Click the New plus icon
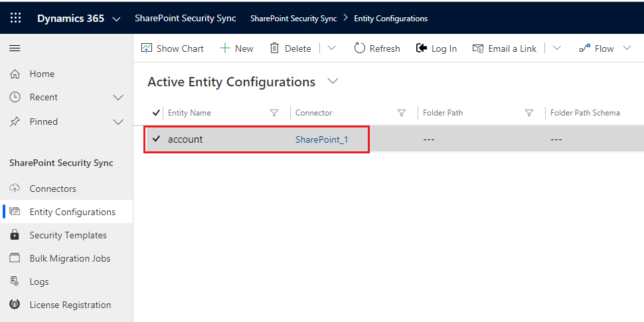This screenshot has width=644, height=322. point(224,48)
